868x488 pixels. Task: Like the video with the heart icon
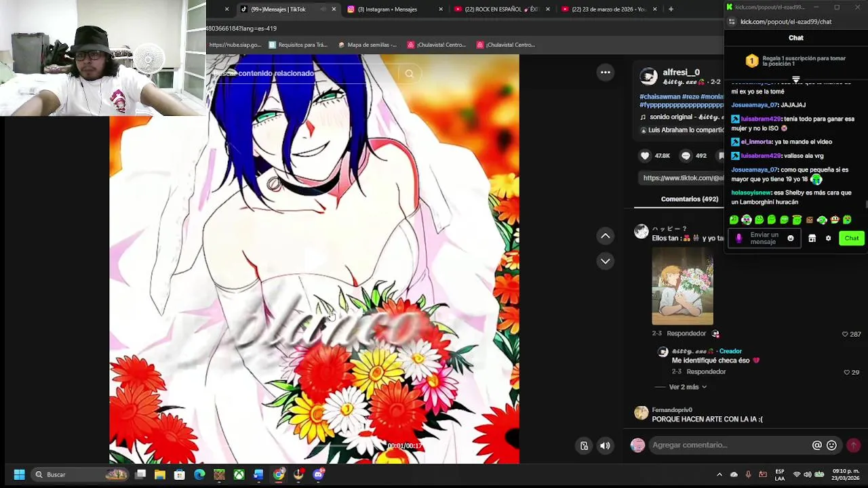(645, 156)
